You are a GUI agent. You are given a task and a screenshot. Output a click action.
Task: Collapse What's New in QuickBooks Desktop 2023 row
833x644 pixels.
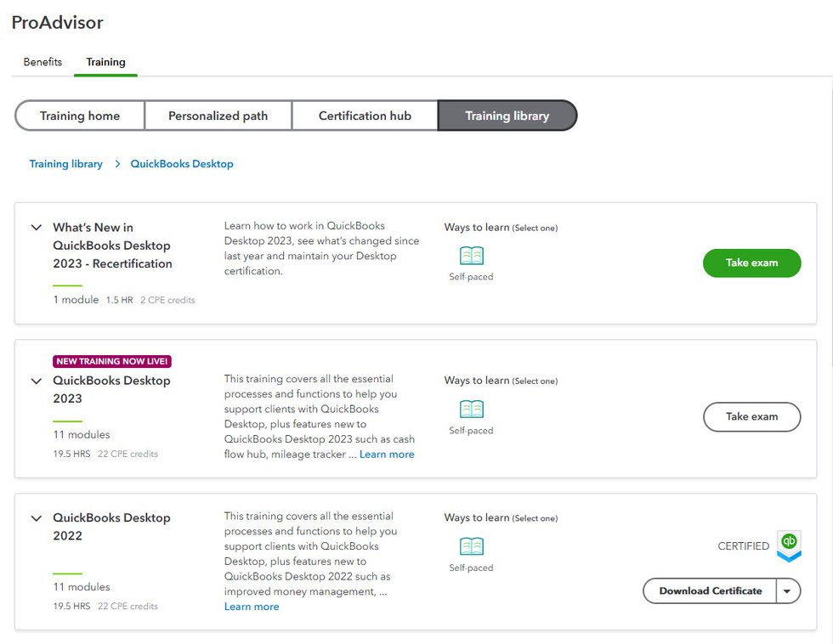click(x=37, y=228)
